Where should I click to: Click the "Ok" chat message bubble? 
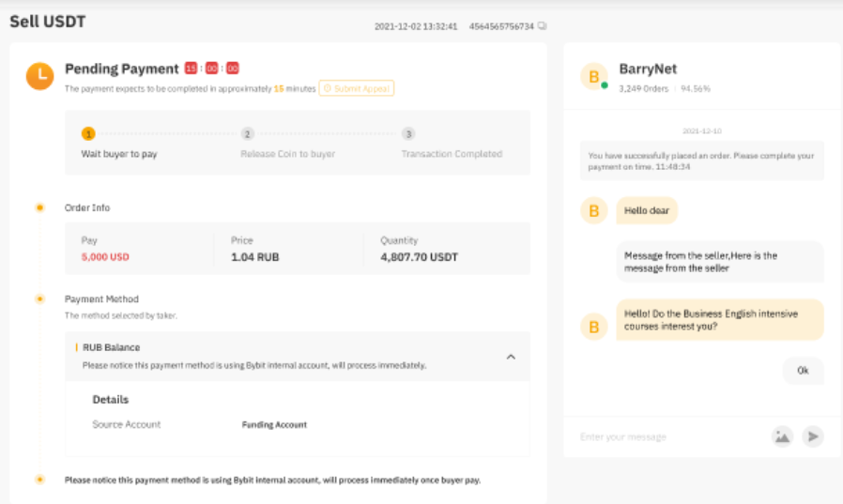click(803, 370)
